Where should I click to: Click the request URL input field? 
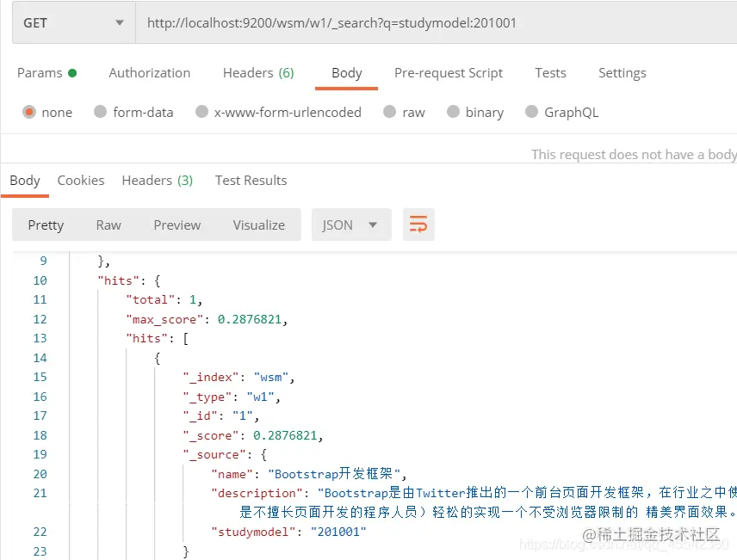point(437,22)
